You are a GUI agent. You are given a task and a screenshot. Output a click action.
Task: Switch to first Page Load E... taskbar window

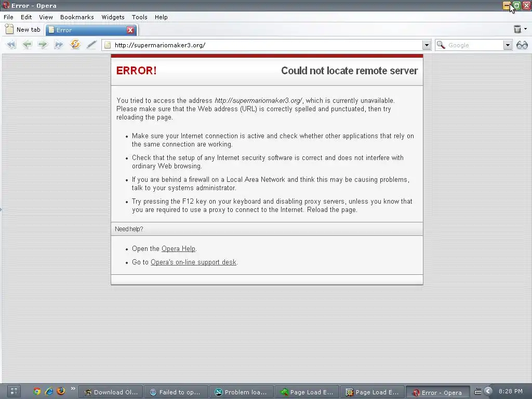pos(307,392)
